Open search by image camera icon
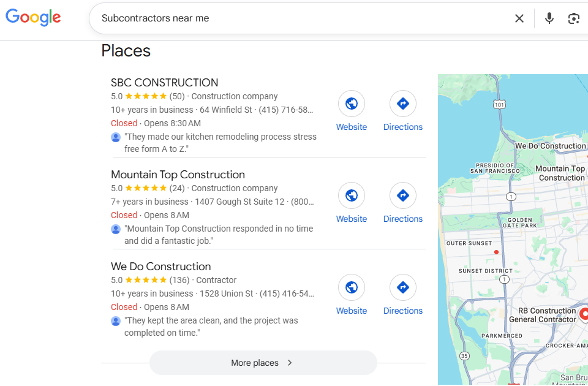 [x=573, y=18]
